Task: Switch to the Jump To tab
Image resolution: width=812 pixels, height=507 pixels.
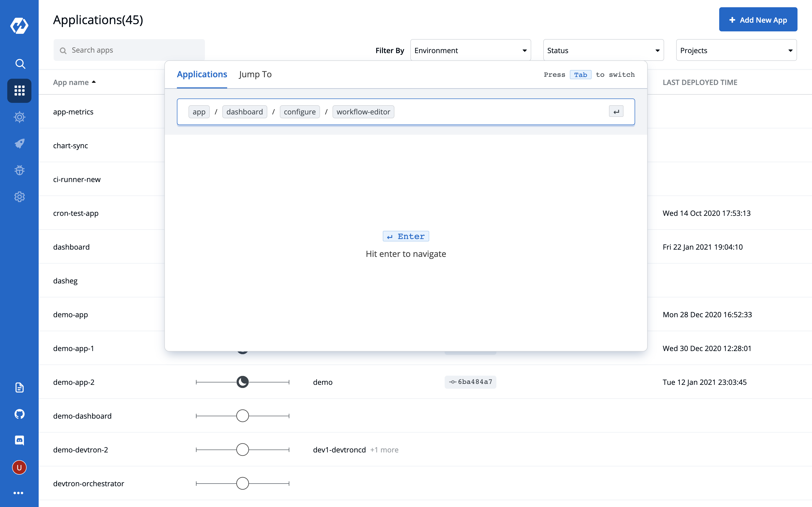Action: coord(255,74)
